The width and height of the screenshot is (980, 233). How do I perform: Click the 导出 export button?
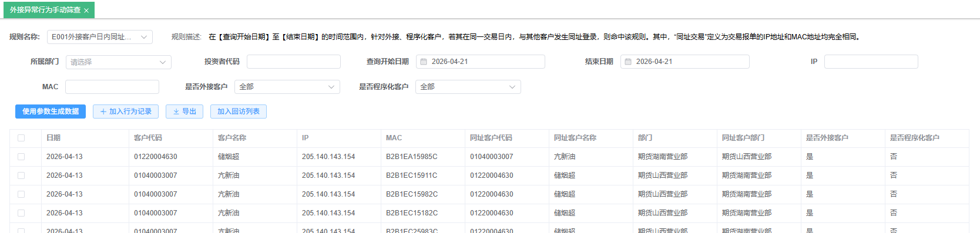point(184,112)
